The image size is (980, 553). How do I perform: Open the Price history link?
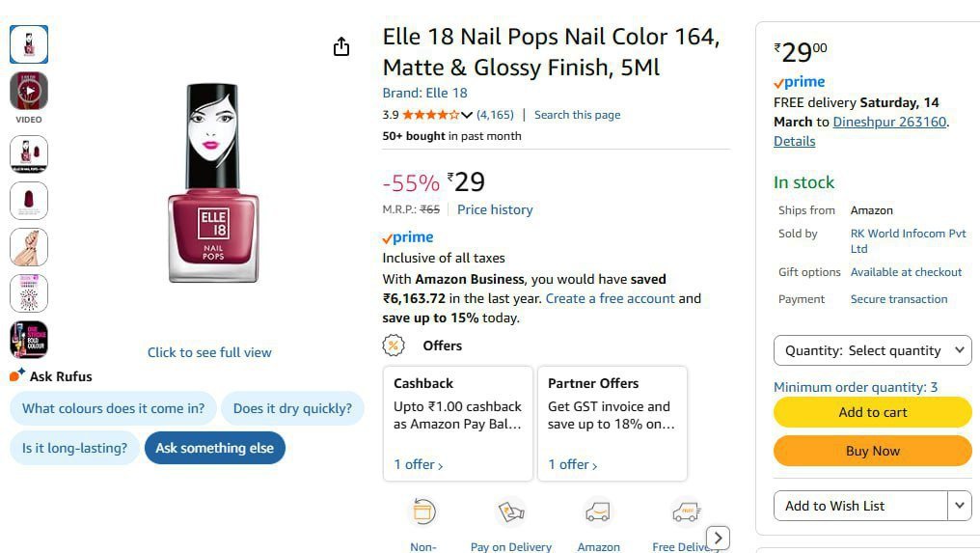pos(495,209)
